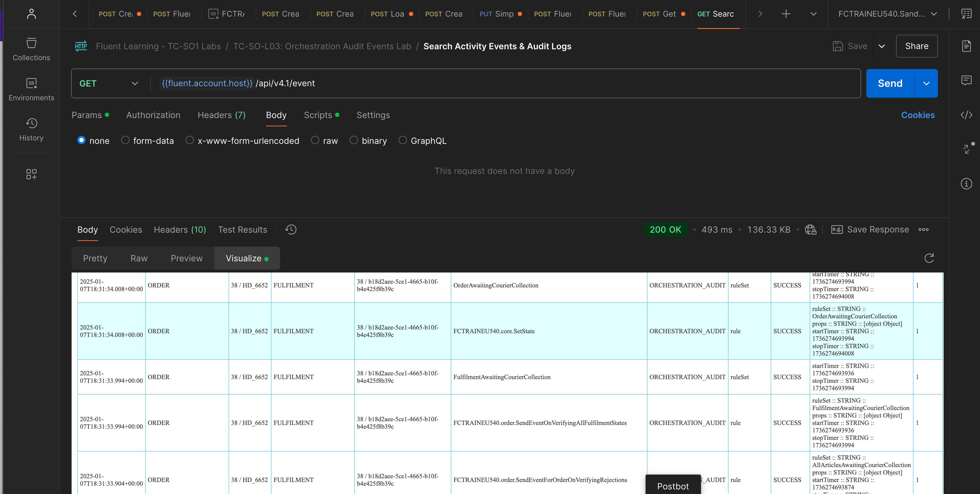Click the code snippet icon in right sidebar
The width and height of the screenshot is (980, 494).
pyautogui.click(x=966, y=115)
